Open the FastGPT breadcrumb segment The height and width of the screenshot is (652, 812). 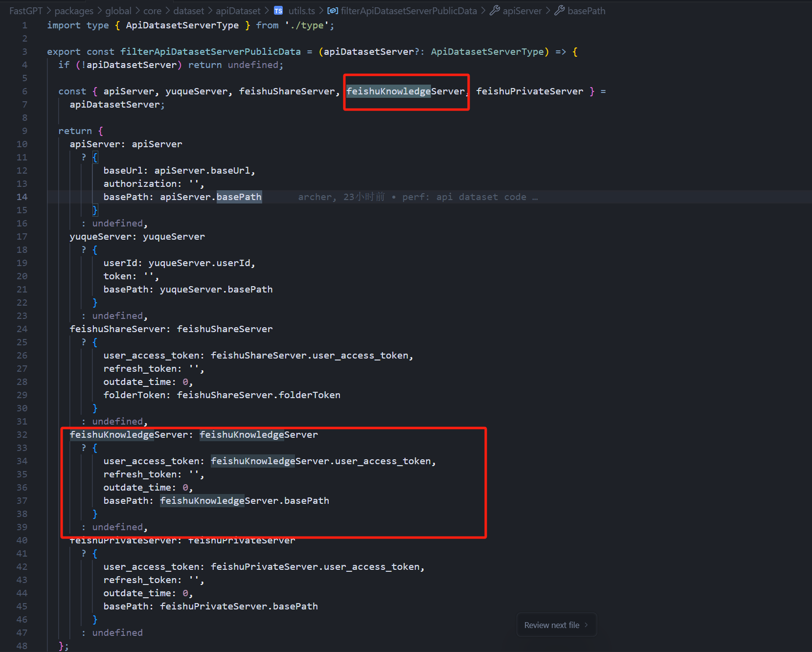pyautogui.click(x=26, y=11)
